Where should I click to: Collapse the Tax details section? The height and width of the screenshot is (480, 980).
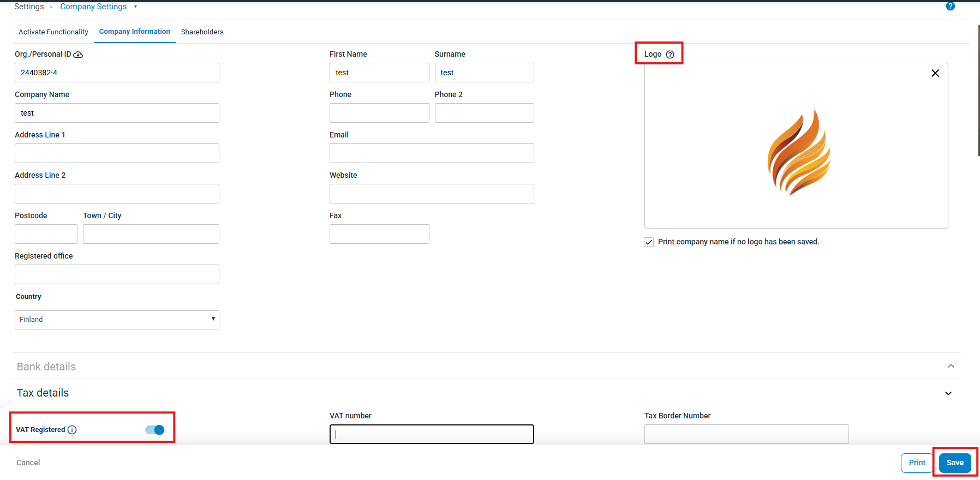point(948,393)
